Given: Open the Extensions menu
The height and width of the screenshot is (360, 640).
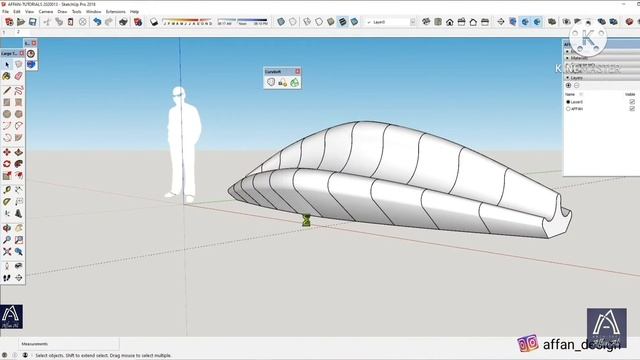Looking at the screenshot, I should pyautogui.click(x=116, y=11).
